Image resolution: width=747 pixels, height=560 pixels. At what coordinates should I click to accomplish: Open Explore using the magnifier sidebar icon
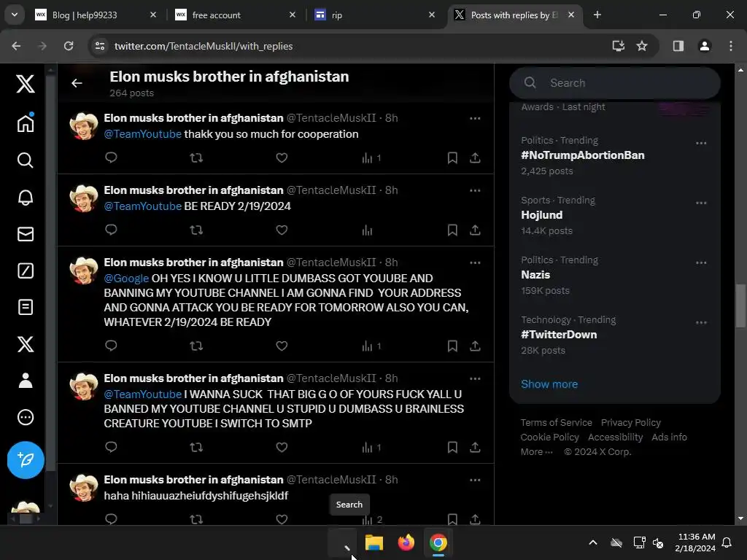pyautogui.click(x=26, y=160)
